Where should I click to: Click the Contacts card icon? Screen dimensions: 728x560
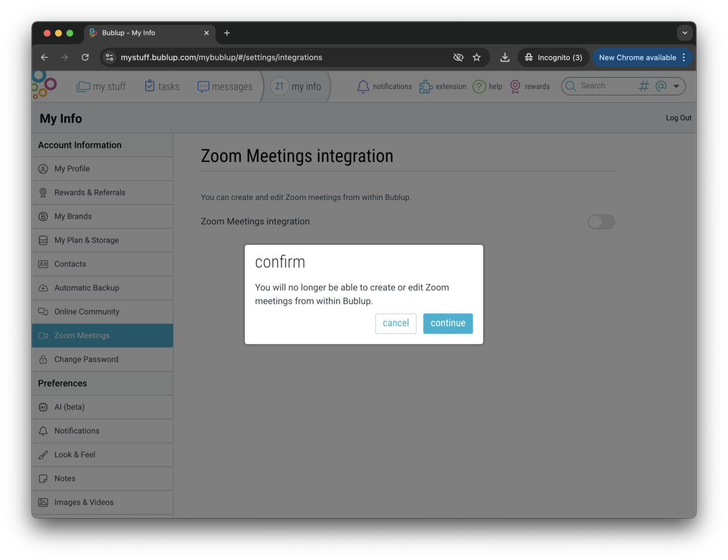(x=43, y=264)
